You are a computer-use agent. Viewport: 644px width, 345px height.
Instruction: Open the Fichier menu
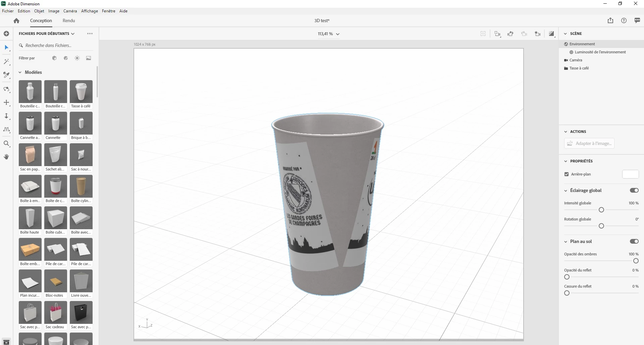8,11
